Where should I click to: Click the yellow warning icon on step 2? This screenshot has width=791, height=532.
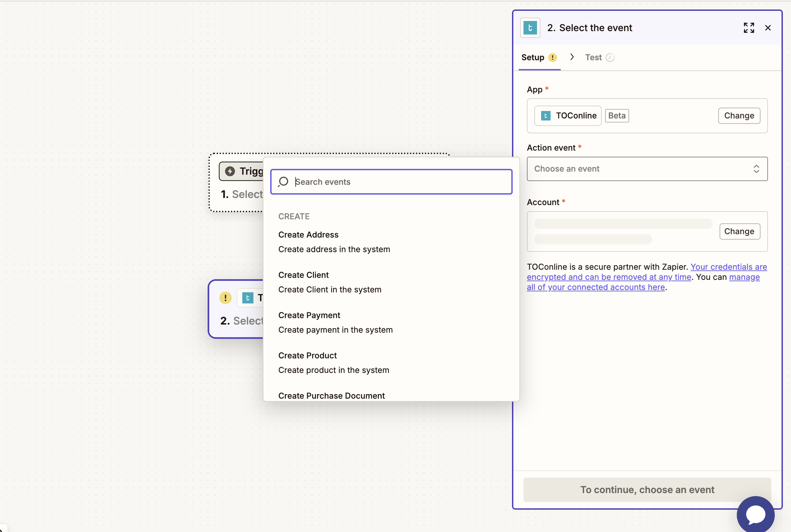[225, 298]
